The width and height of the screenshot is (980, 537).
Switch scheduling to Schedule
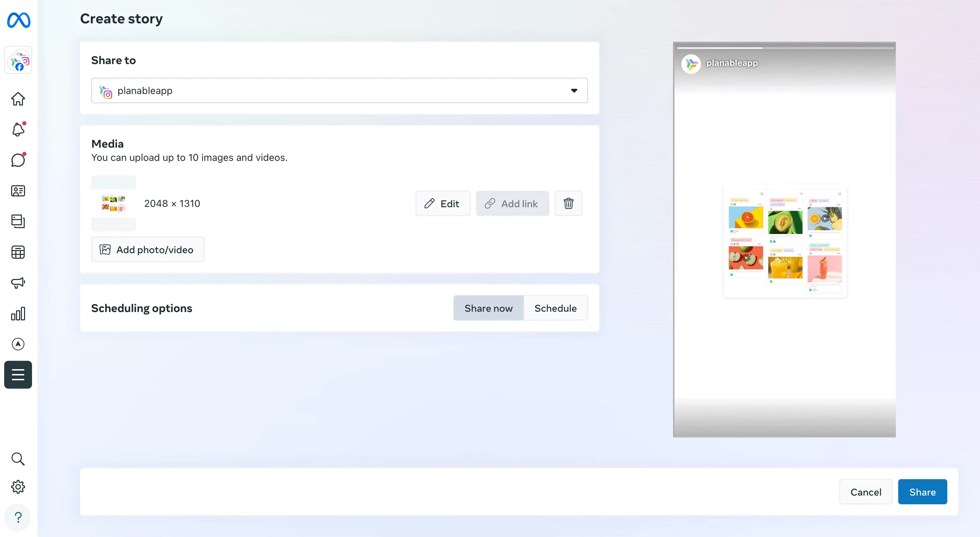pyautogui.click(x=555, y=308)
